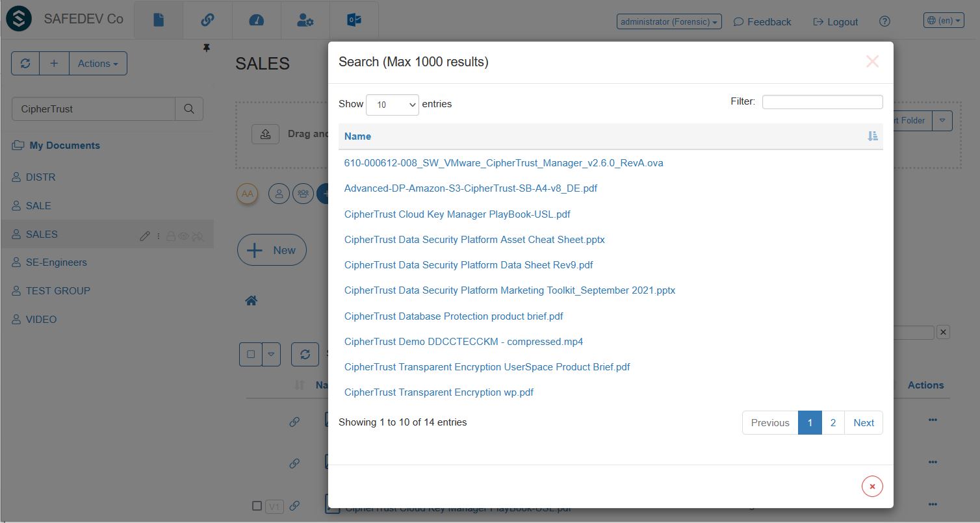Click the Filter input in search dialog
The height and width of the screenshot is (523, 980).
[822, 102]
